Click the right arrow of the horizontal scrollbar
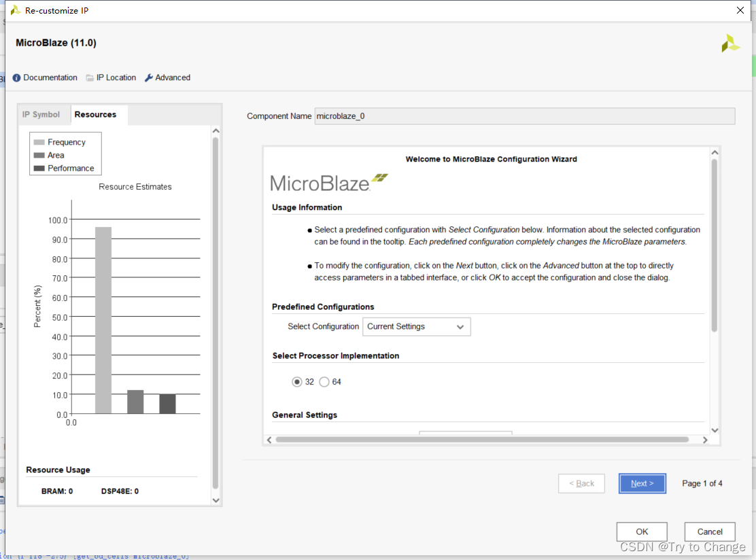The height and width of the screenshot is (560, 756). click(x=705, y=440)
